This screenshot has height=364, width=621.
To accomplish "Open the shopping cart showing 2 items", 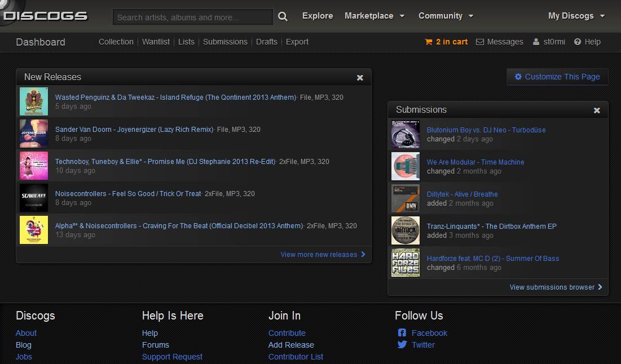I will [x=446, y=41].
